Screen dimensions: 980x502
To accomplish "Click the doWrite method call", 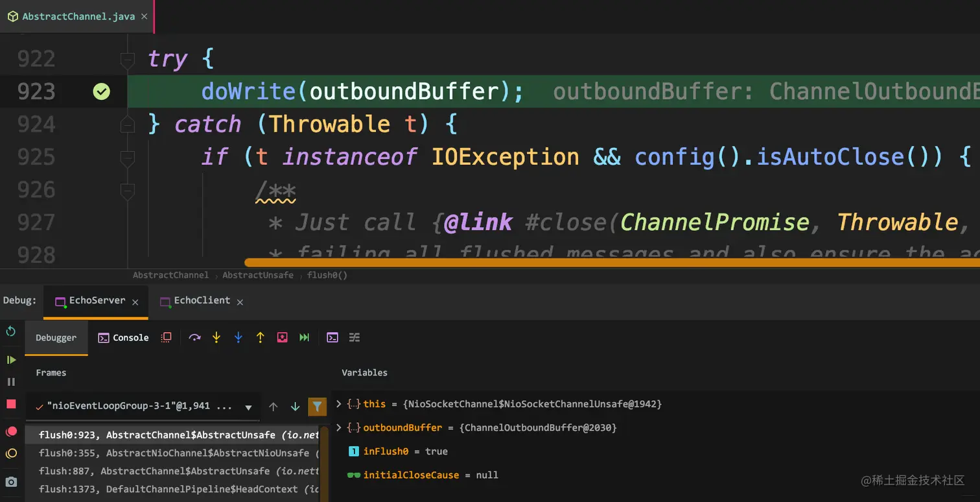I will (x=249, y=91).
